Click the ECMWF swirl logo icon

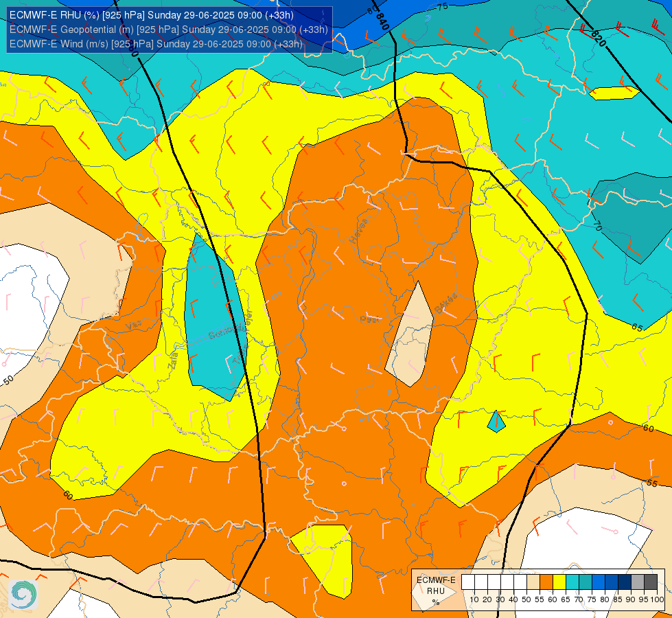coord(23,595)
